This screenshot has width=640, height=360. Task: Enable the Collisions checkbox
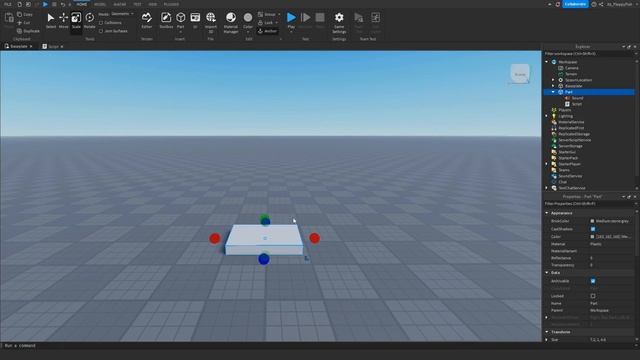coord(101,23)
